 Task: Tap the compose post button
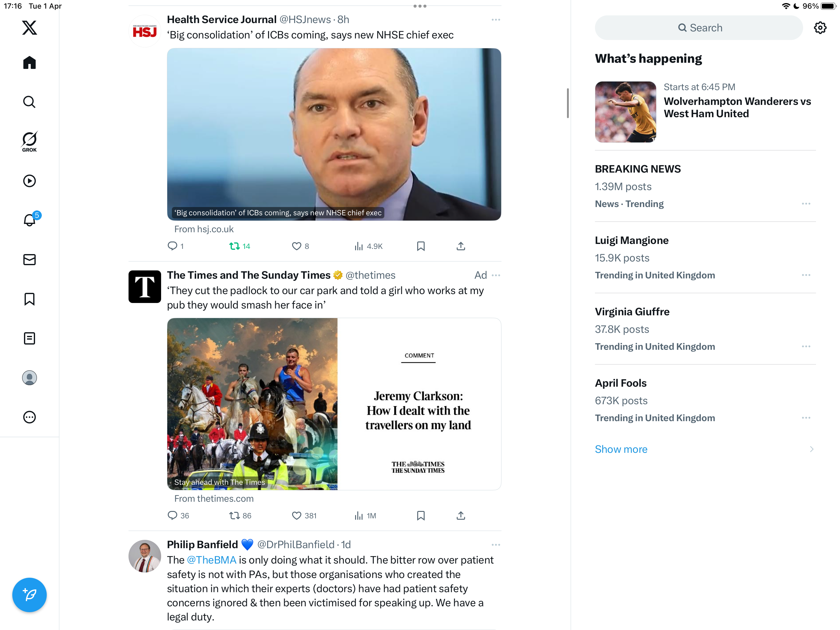click(29, 595)
